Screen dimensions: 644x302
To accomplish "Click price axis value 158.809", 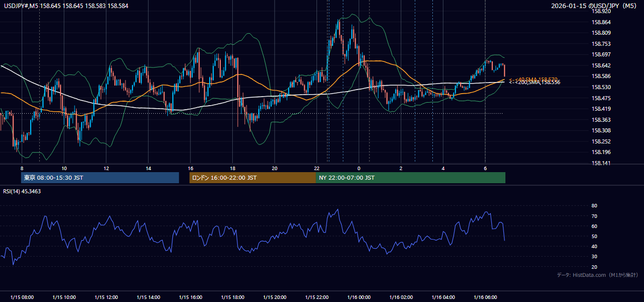I will 601,33.
